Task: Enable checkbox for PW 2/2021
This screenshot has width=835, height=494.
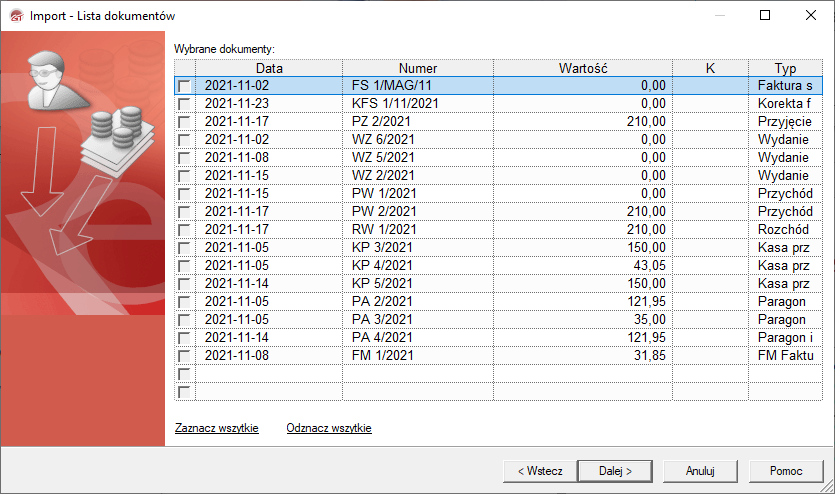Action: pyautogui.click(x=184, y=212)
